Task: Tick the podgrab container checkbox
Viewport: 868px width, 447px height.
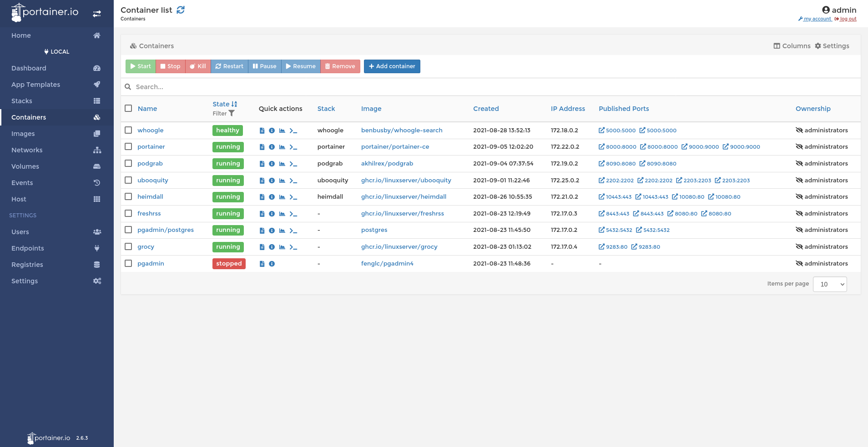Action: (128, 163)
